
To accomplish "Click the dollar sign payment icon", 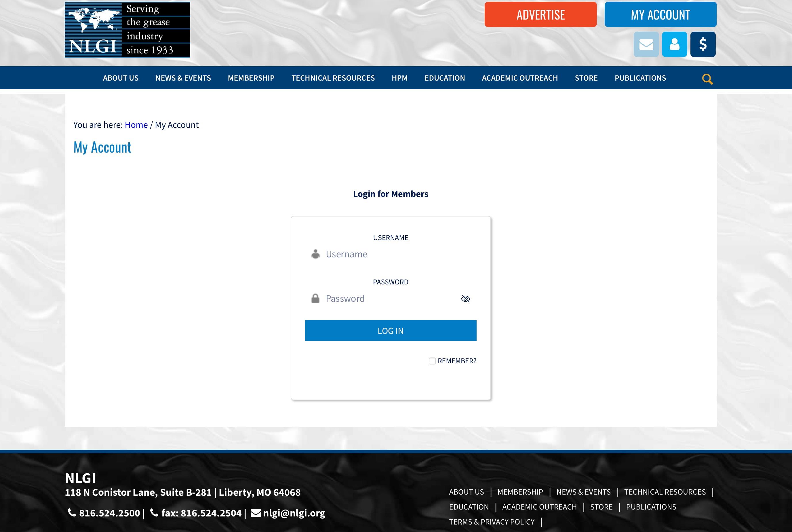I will click(702, 44).
